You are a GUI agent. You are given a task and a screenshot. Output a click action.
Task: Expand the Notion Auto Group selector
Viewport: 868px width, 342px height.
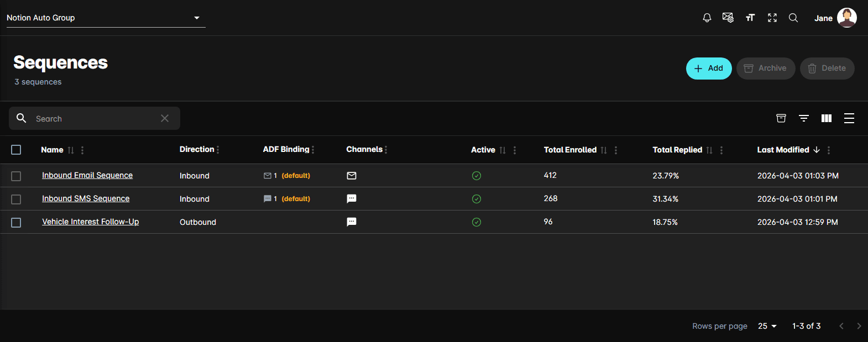pyautogui.click(x=106, y=18)
